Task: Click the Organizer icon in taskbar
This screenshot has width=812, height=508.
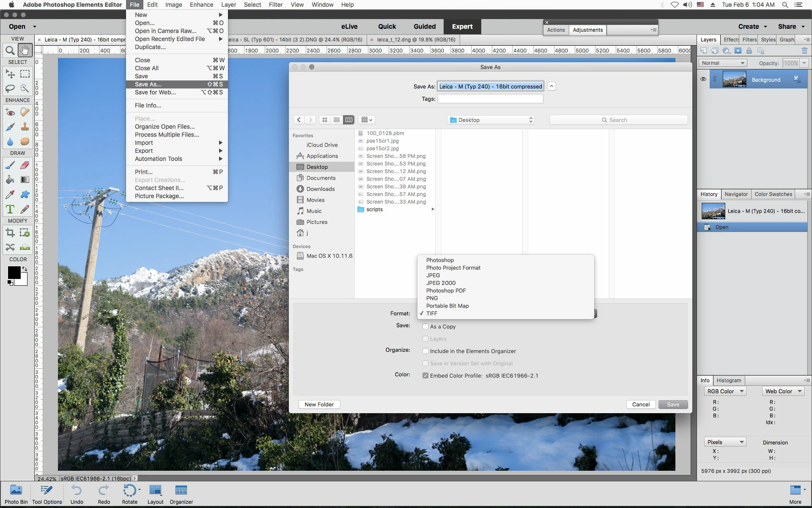Action: [x=181, y=494]
